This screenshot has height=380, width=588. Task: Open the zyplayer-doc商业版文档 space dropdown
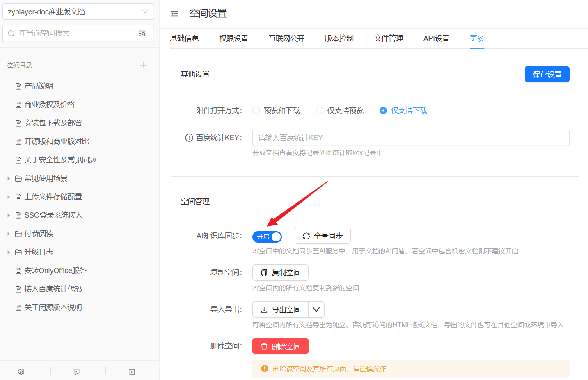(x=78, y=11)
